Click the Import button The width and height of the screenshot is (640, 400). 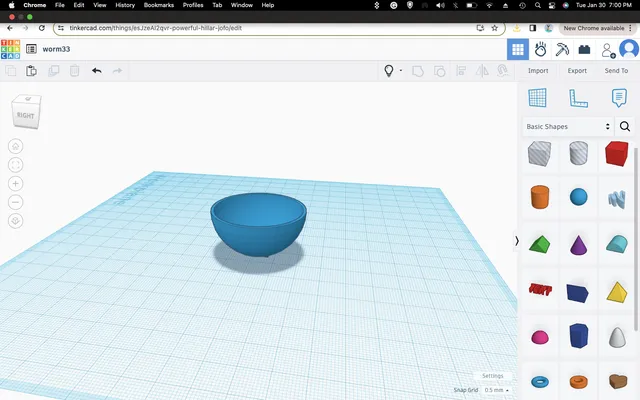tap(538, 71)
